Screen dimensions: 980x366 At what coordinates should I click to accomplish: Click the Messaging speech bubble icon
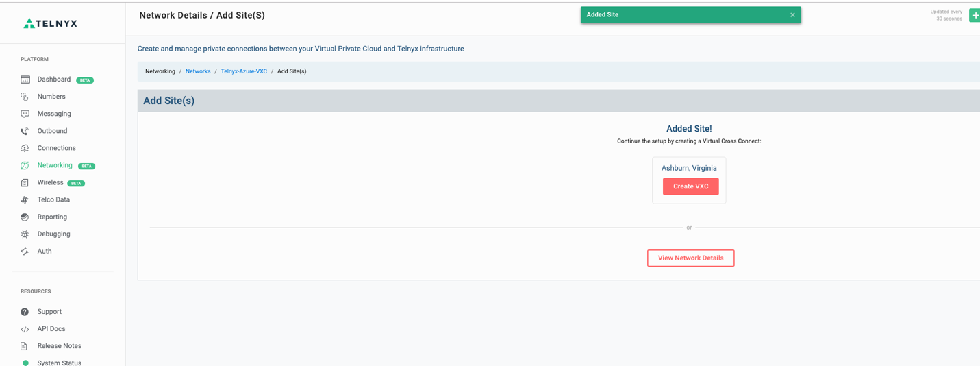pyautogui.click(x=25, y=114)
